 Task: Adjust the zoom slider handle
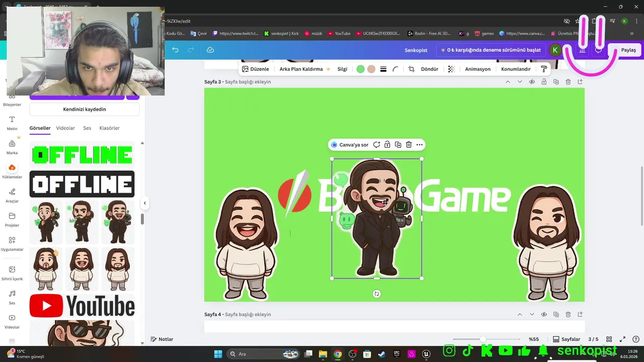pyautogui.click(x=483, y=339)
